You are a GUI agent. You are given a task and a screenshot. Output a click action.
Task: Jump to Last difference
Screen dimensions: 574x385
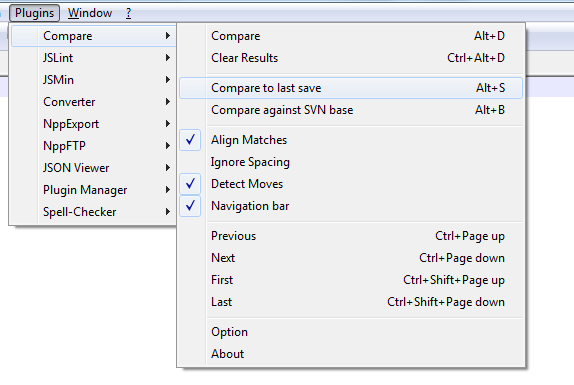point(351,302)
